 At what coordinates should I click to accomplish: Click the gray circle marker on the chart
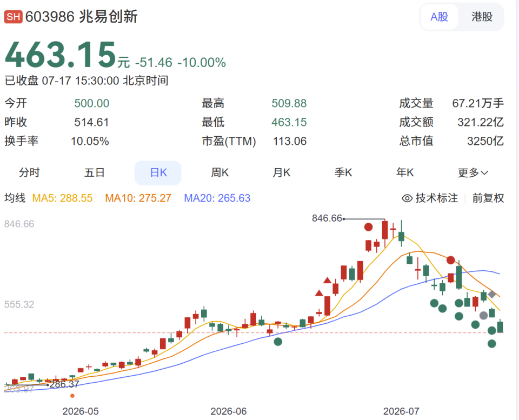coord(483,316)
